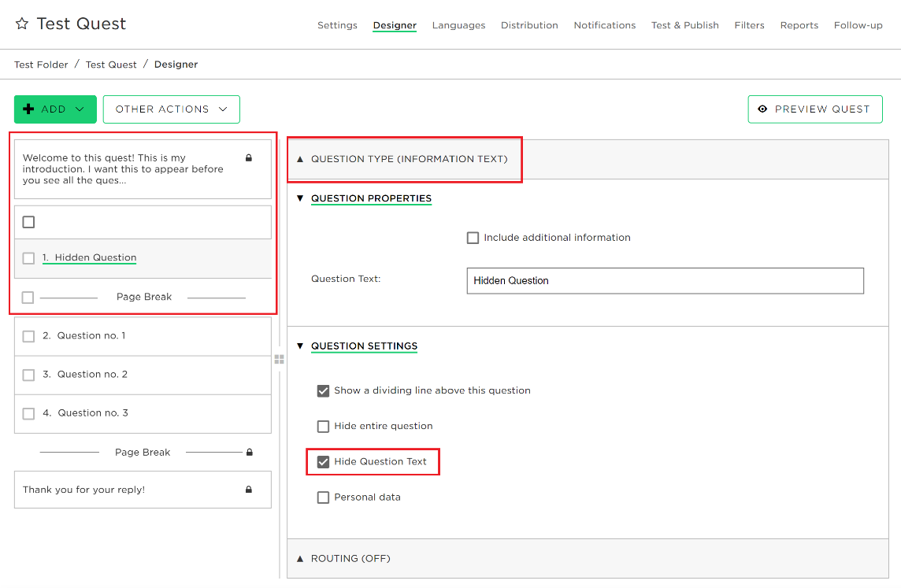
Task: Select the 1. Hidden Question link
Action: tap(90, 258)
